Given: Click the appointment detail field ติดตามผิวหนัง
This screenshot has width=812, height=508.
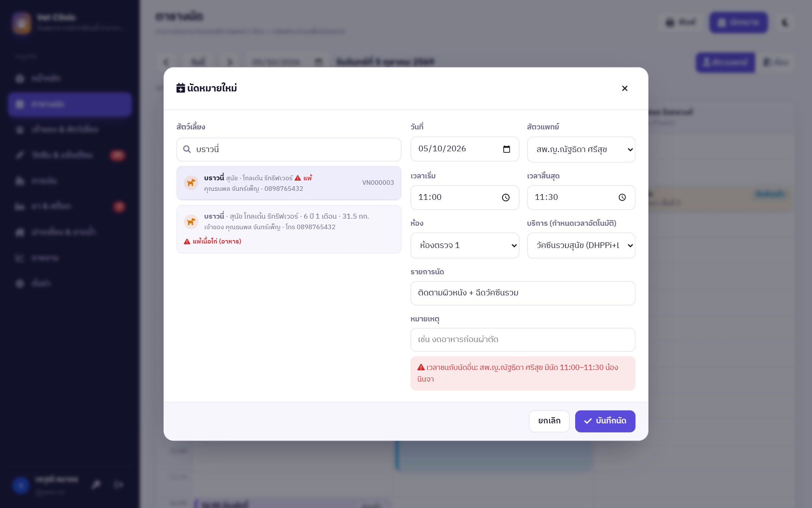Looking at the screenshot, I should [523, 293].
